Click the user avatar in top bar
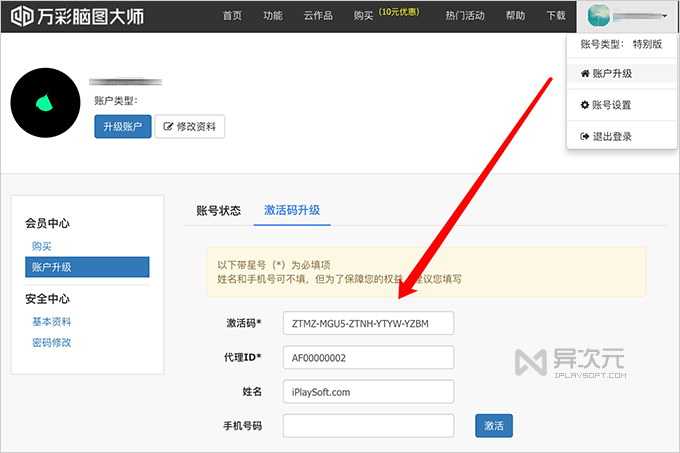Screen dimensions: 680x453 click(x=599, y=16)
